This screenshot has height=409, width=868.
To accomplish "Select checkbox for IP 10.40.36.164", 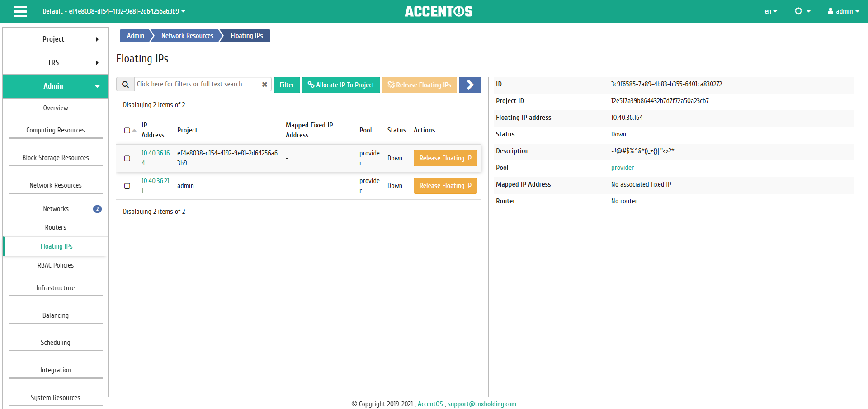I will (127, 158).
